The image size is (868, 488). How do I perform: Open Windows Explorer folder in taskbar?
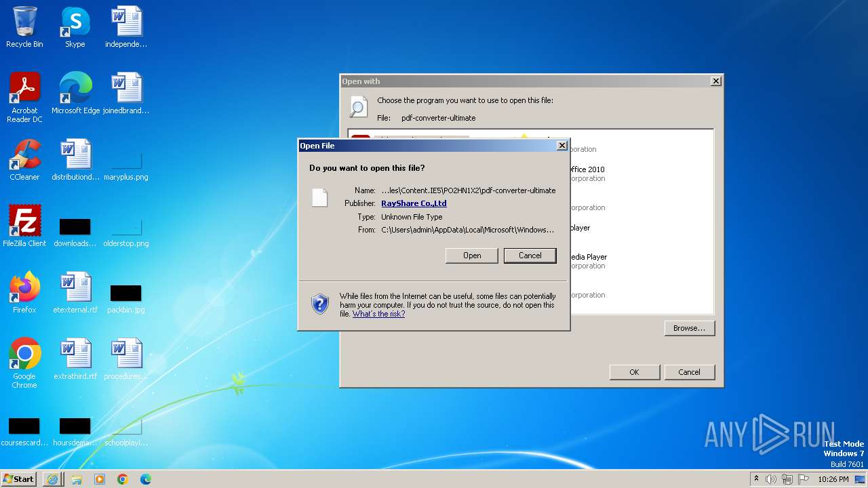(77, 479)
